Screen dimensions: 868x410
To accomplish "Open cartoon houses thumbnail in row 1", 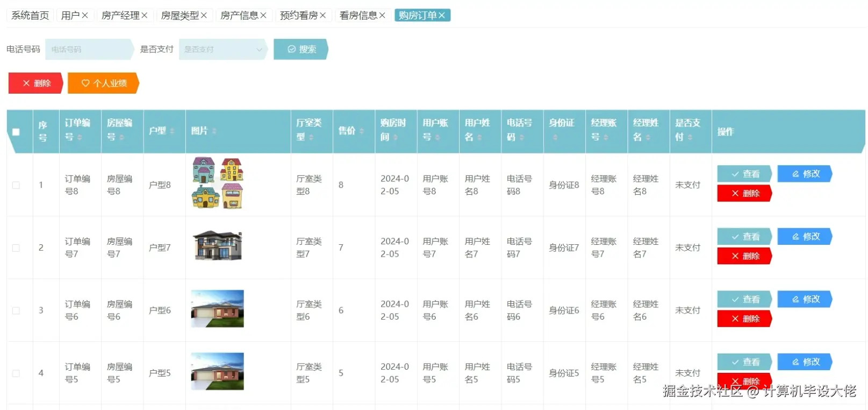I will pos(218,183).
